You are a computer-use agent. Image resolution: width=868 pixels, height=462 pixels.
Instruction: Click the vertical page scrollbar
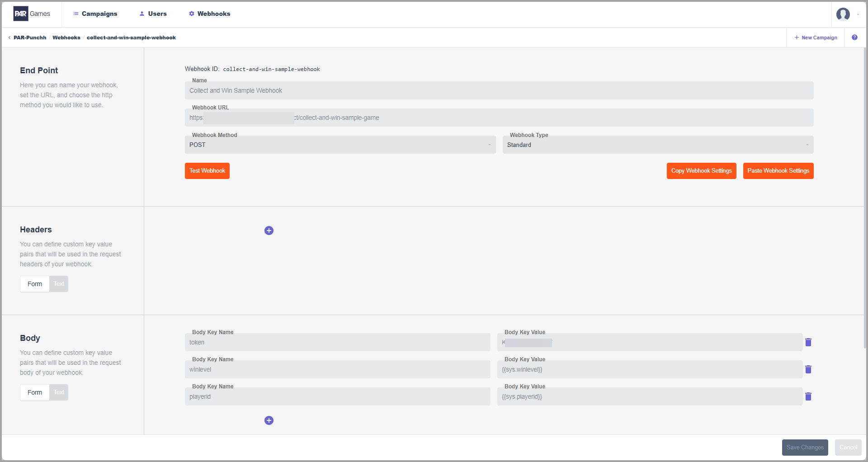pos(865,199)
